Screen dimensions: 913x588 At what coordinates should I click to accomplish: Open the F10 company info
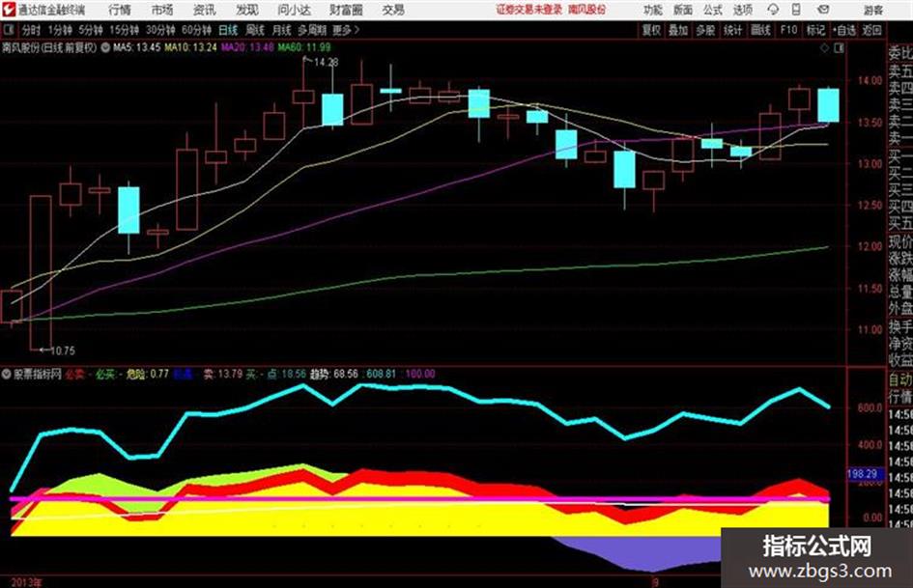point(788,30)
